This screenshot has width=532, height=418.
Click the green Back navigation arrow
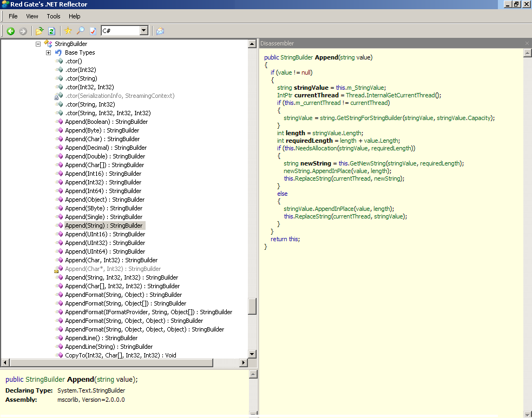(x=10, y=31)
